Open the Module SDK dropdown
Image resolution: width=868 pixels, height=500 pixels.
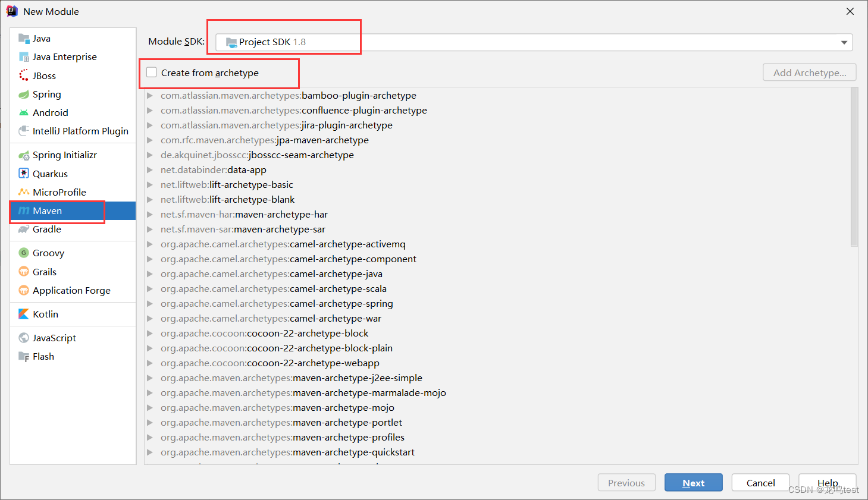click(x=844, y=42)
